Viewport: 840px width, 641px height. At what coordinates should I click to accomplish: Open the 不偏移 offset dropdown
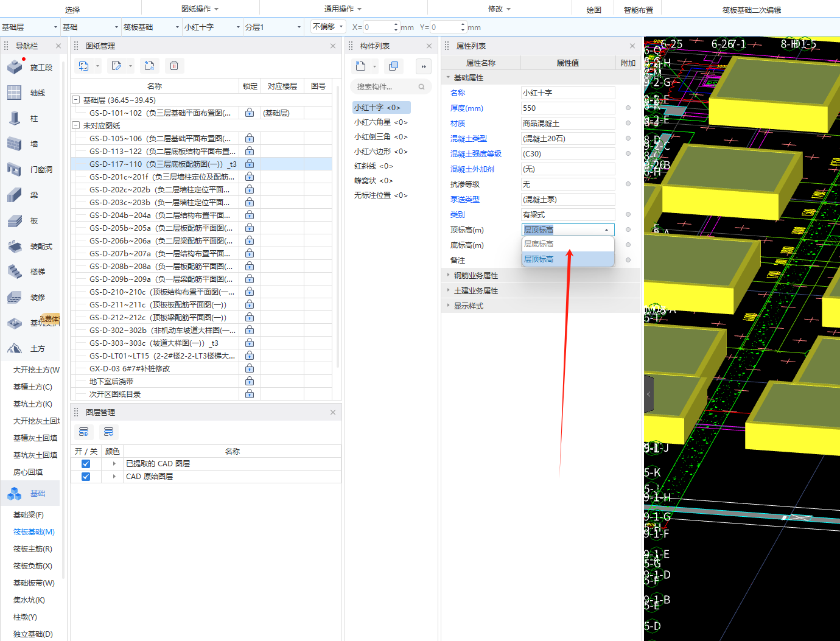[328, 27]
